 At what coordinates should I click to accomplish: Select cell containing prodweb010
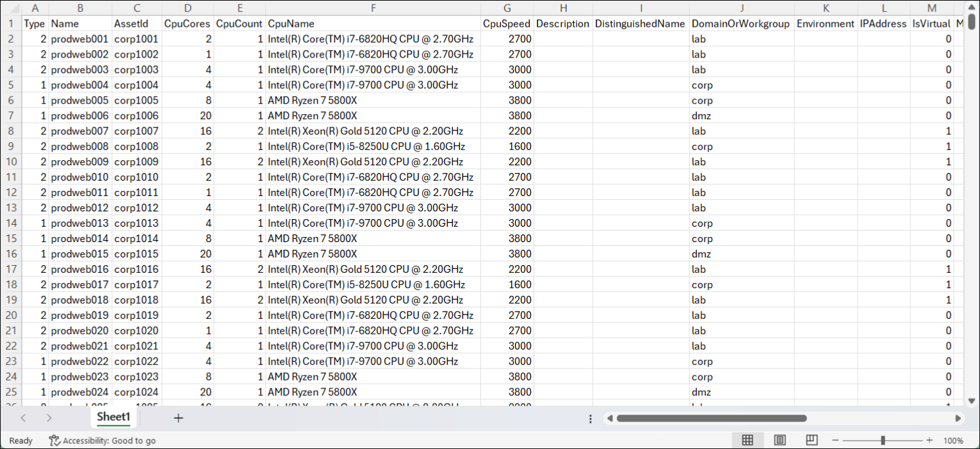coord(79,177)
